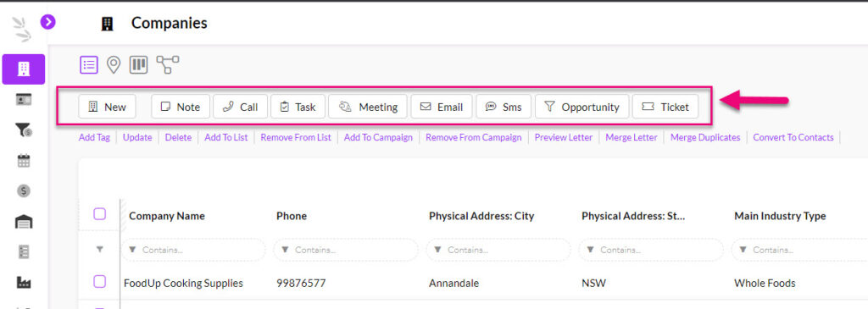The height and width of the screenshot is (309, 868).
Task: Switch to the map pin view icon
Action: (114, 65)
